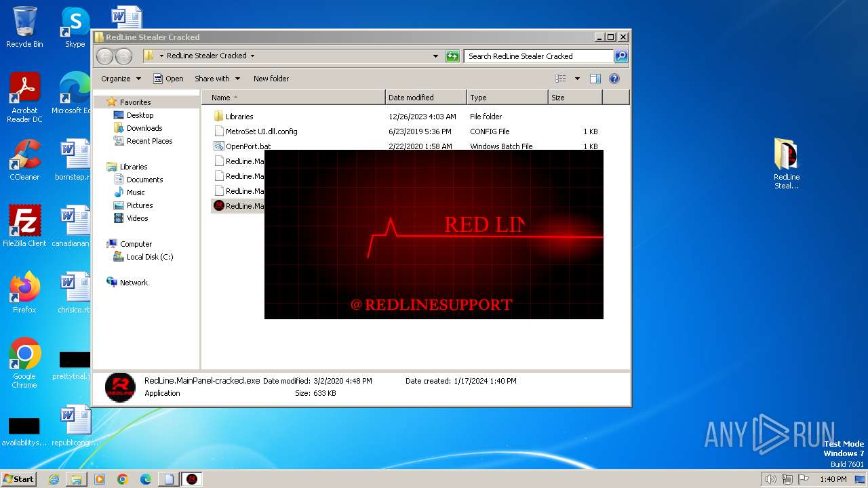The image size is (868, 488).
Task: Select Computer in the navigation pane
Action: 136,244
